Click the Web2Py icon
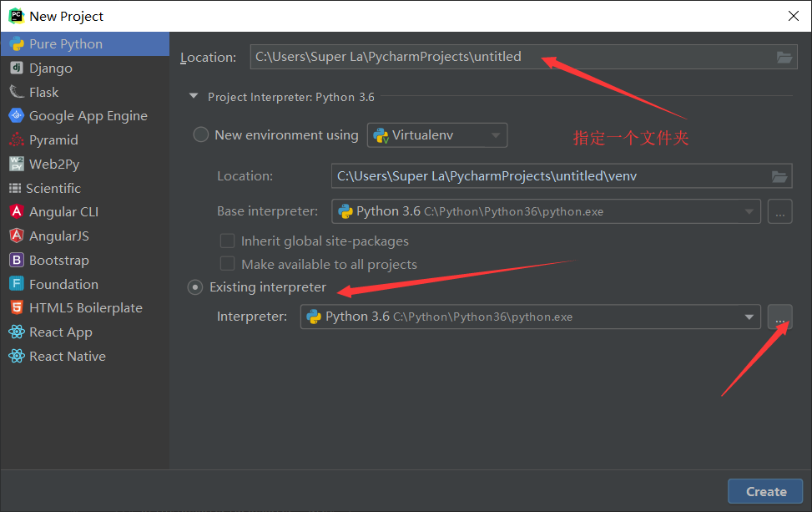 pyautogui.click(x=17, y=164)
